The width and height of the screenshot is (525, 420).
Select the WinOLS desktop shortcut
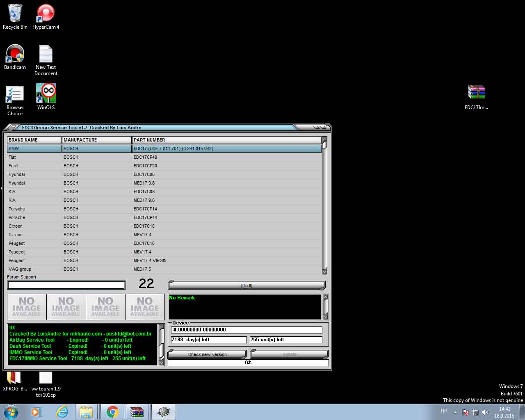[46, 97]
